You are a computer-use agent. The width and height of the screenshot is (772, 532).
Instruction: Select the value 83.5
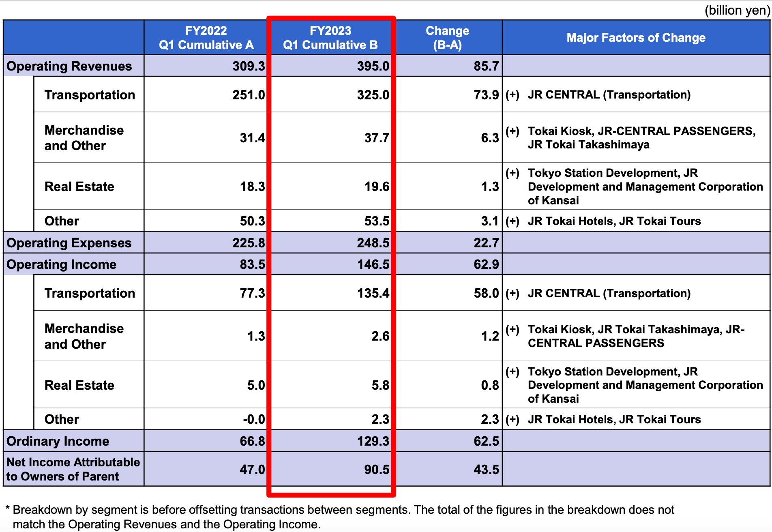[x=252, y=264]
